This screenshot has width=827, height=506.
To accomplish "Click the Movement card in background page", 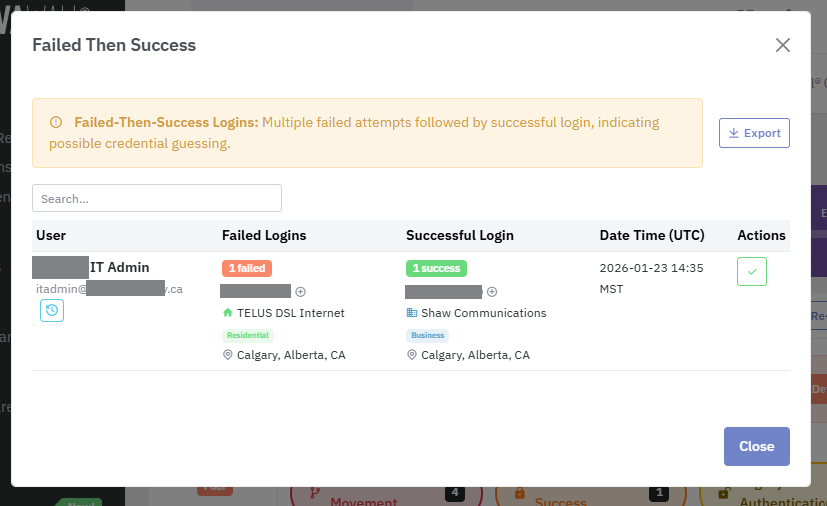I will 386,497.
